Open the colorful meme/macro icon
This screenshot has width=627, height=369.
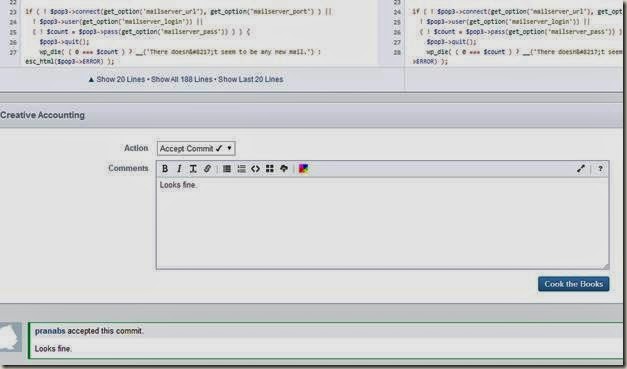(x=304, y=169)
